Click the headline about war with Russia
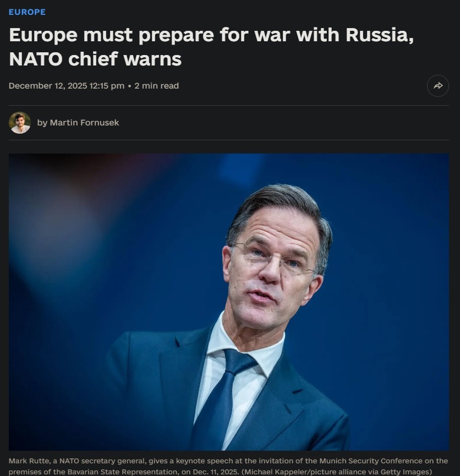 211,47
